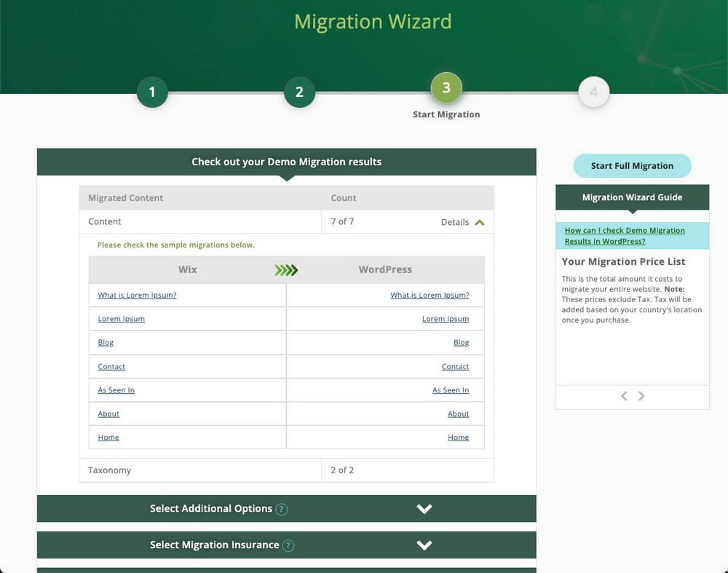This screenshot has width=728, height=573.
Task: Click 'Please check the sample migrations below.' text
Action: click(x=176, y=245)
